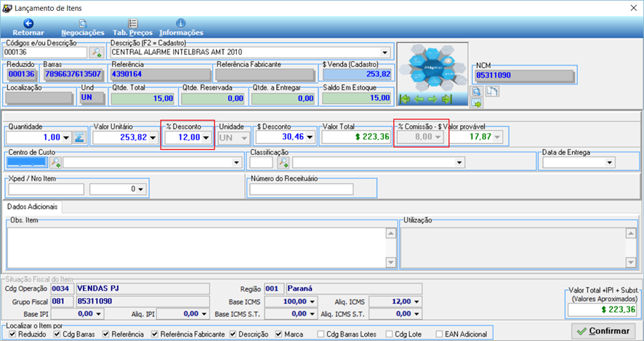Click VENDAS PJ operation text
Viewport: 644px width, 341px height.
click(98, 289)
